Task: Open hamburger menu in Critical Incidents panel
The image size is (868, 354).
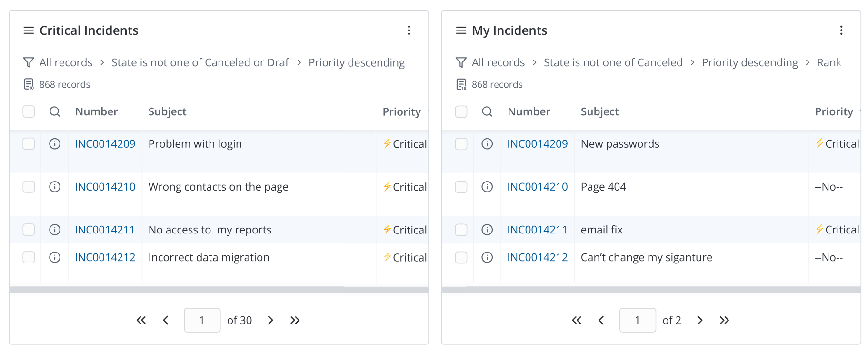Action: tap(29, 30)
